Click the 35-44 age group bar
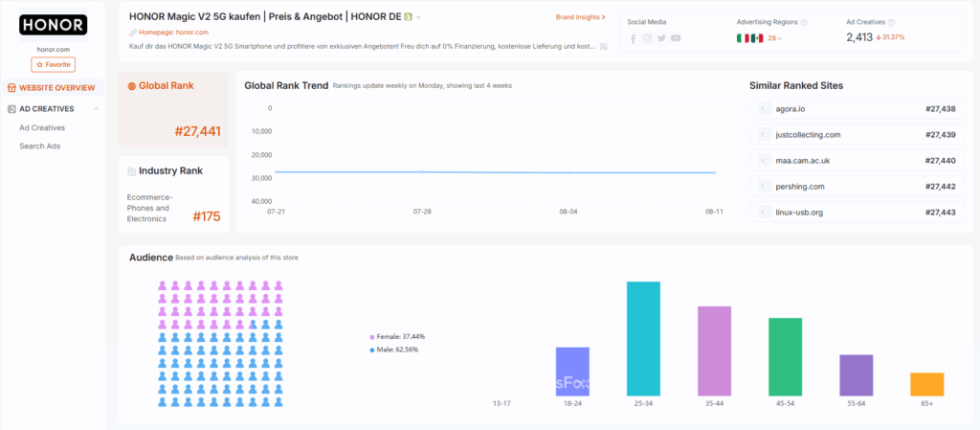 (x=714, y=351)
